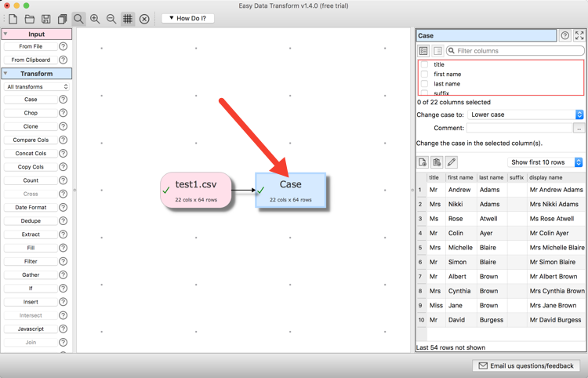Expand the Case panel to full screen
Image resolution: width=588 pixels, height=378 pixels.
click(x=579, y=35)
